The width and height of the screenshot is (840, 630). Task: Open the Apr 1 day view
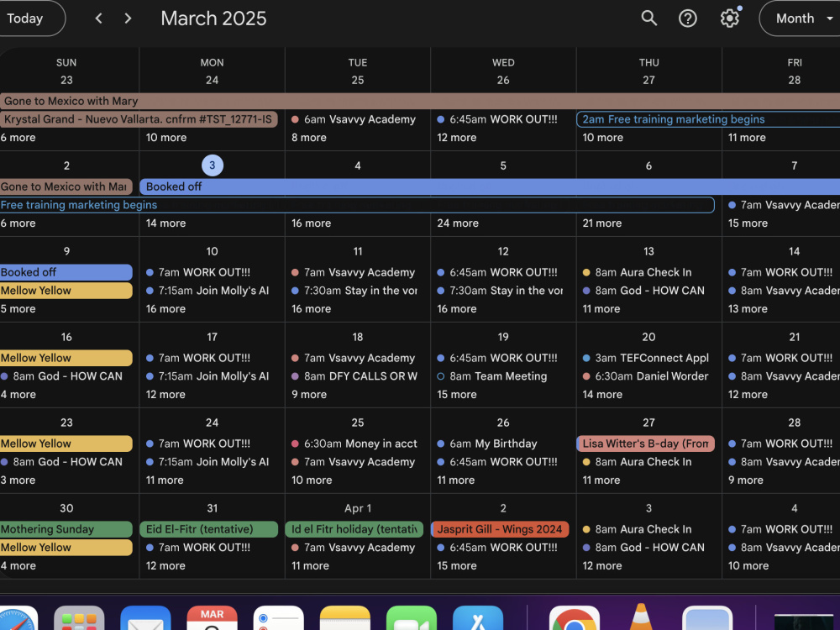pyautogui.click(x=357, y=508)
